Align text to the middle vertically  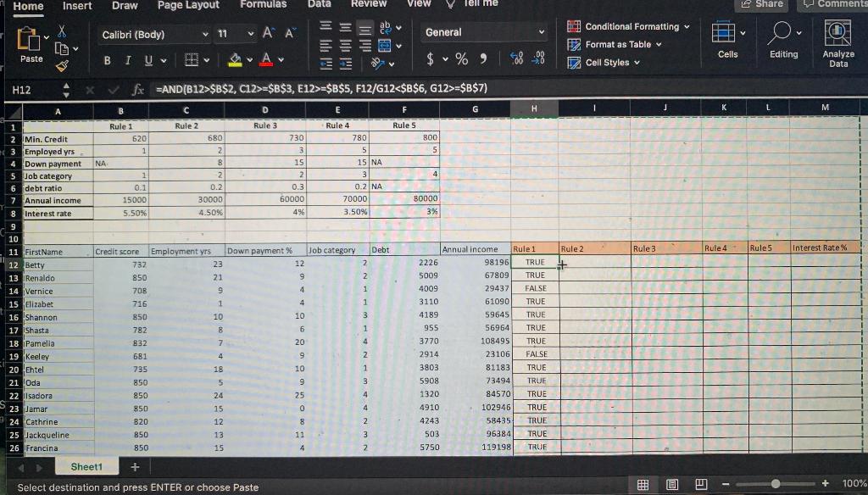click(346, 28)
